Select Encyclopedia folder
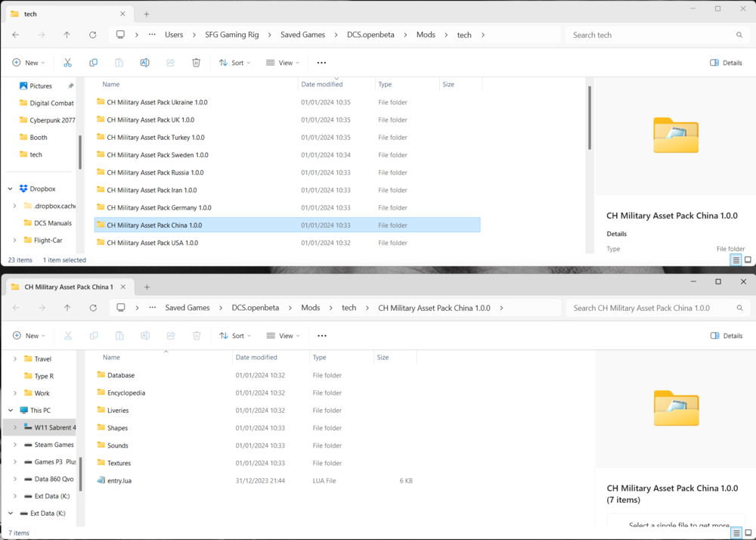This screenshot has height=540, width=756. pyautogui.click(x=256, y=393)
